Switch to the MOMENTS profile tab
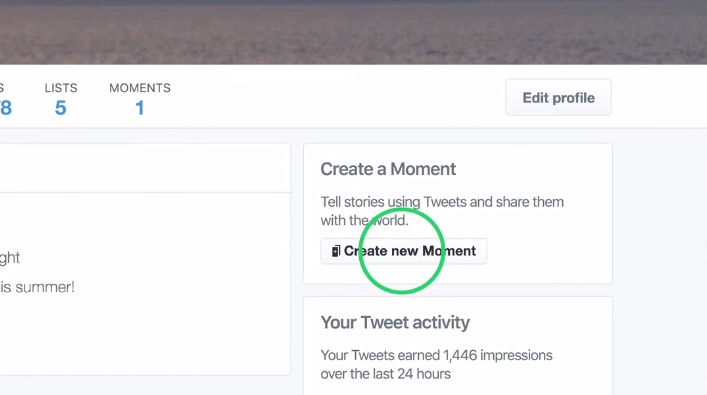 [140, 99]
